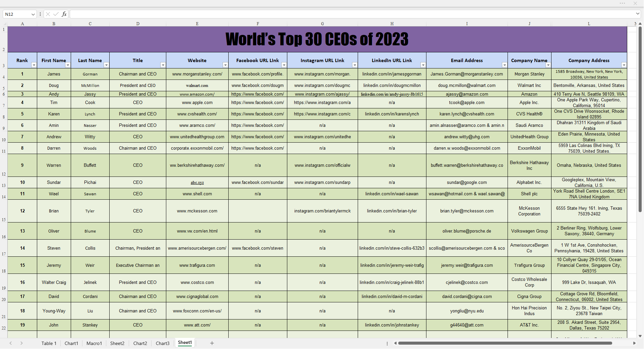Select the yongliu@nyu.edu email cell
644x349 pixels.
467,311
